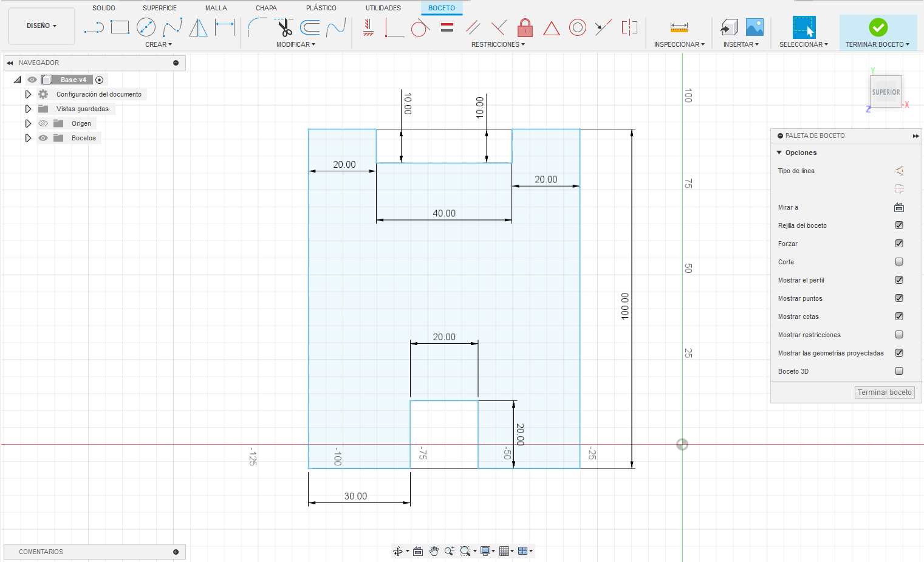
Task: Select the Sketch Dimension tool
Action: point(225,27)
